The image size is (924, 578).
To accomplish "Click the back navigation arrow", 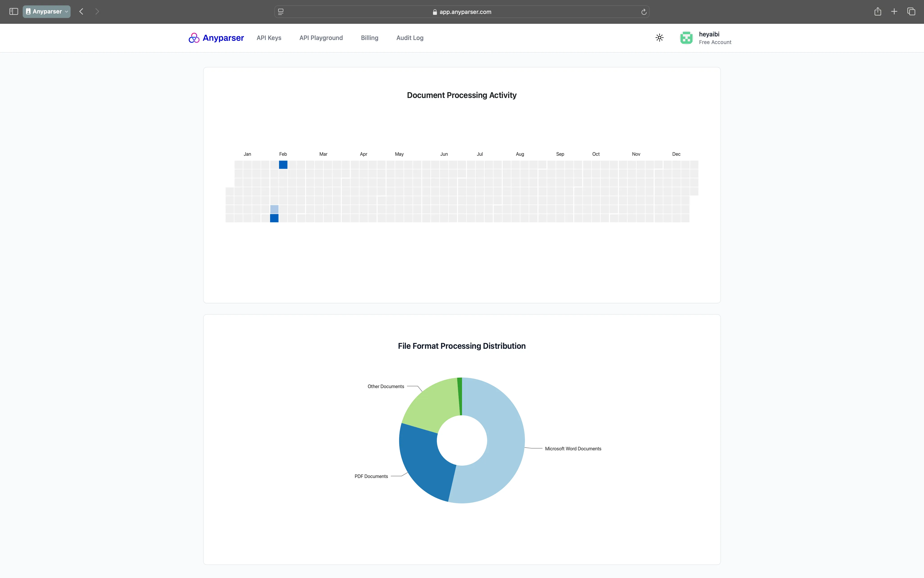I will 81,11.
